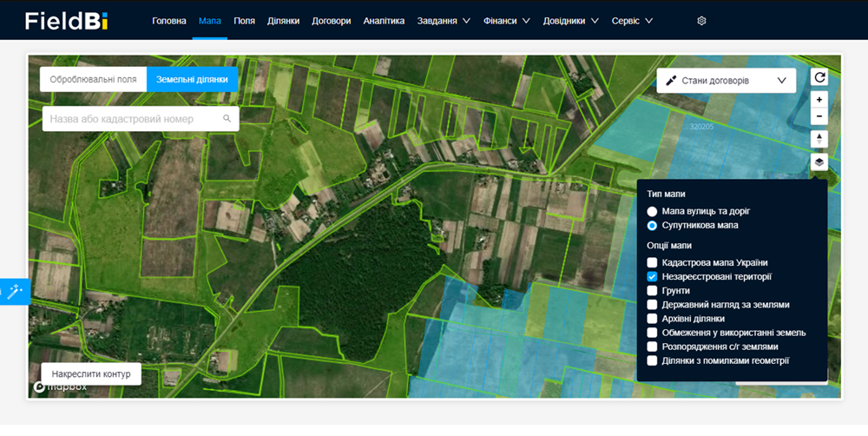Check Державний нагляд за землями
The image size is (868, 436).
pyautogui.click(x=652, y=305)
